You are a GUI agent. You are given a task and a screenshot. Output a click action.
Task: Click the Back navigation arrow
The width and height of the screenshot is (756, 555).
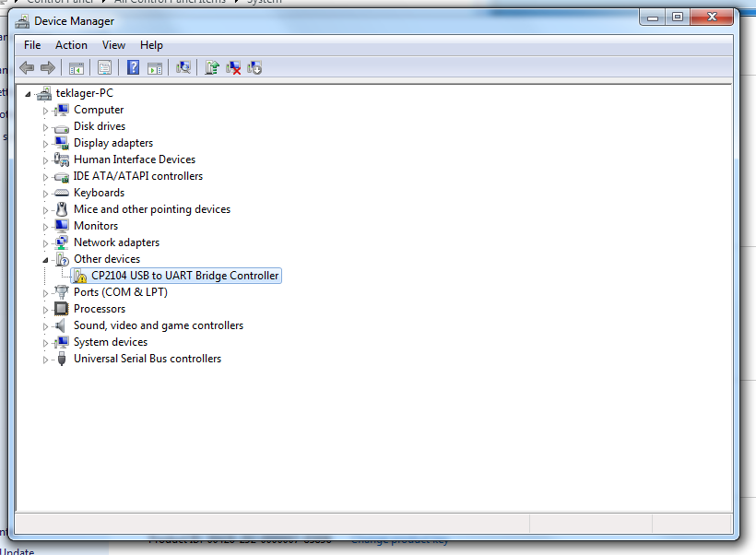point(27,66)
